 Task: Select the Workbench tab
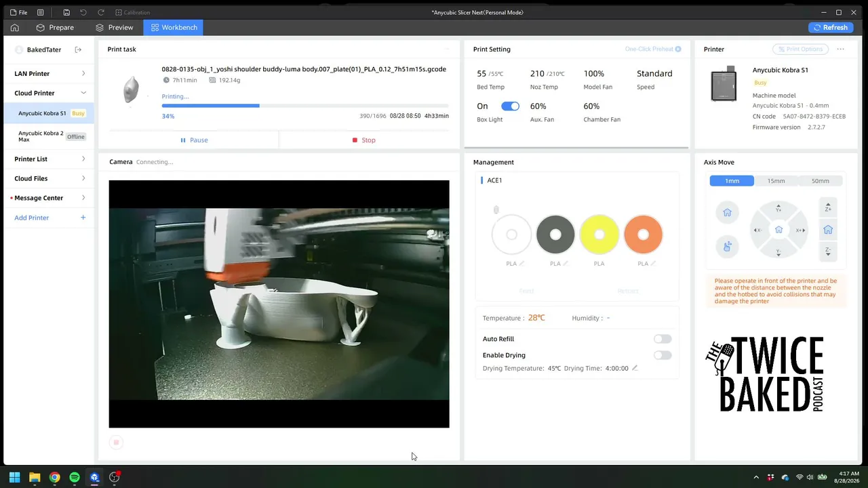click(x=174, y=27)
